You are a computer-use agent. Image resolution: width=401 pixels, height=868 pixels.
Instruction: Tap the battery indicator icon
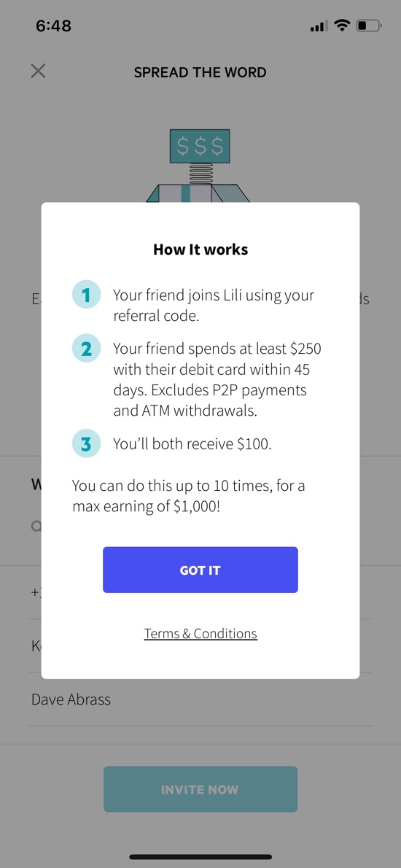369,26
